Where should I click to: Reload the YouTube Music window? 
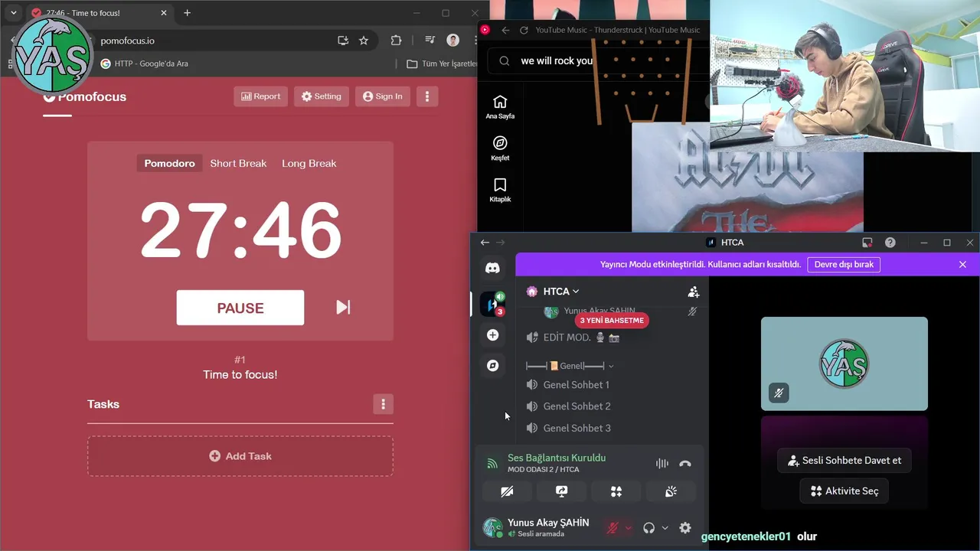click(524, 30)
